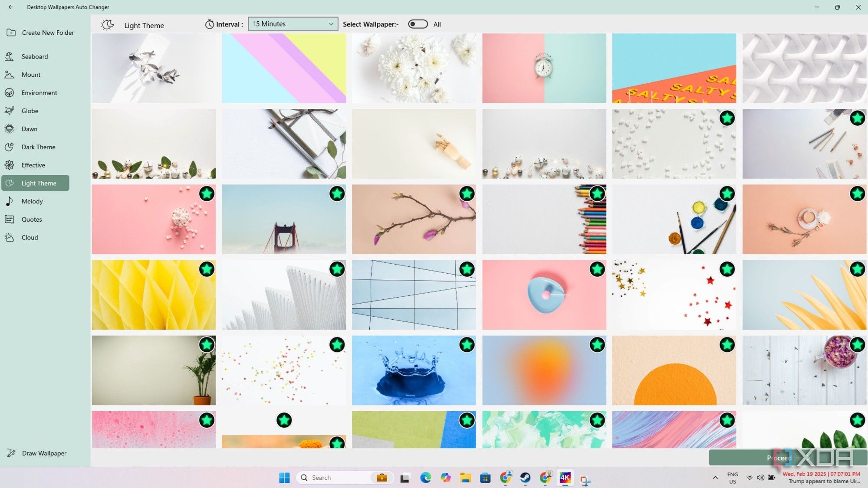Viewport: 868px width, 488px height.
Task: Select the white chrysanthemum flowers wallpaper
Action: coord(414,68)
